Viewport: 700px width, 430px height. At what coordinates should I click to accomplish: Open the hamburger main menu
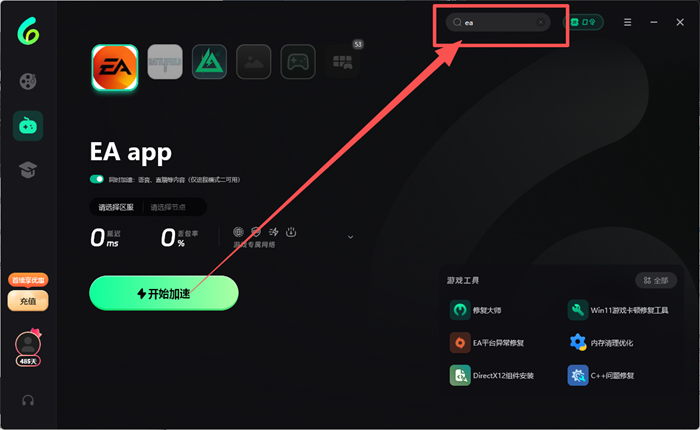[x=627, y=22]
